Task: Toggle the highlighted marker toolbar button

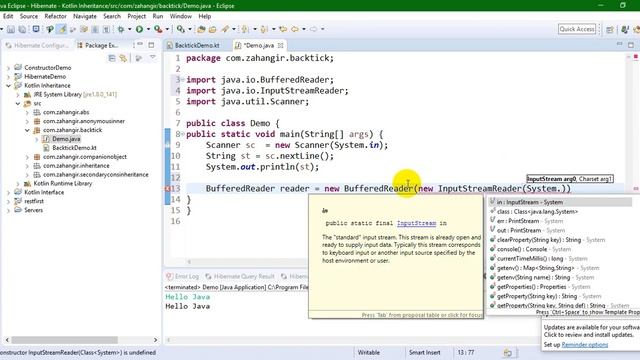Action: point(62,29)
